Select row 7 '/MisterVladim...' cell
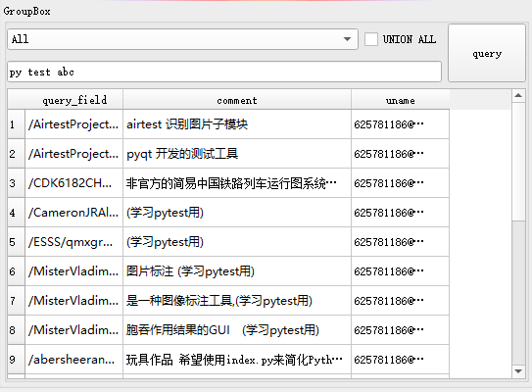This screenshot has width=532, height=392. pyautogui.click(x=73, y=301)
